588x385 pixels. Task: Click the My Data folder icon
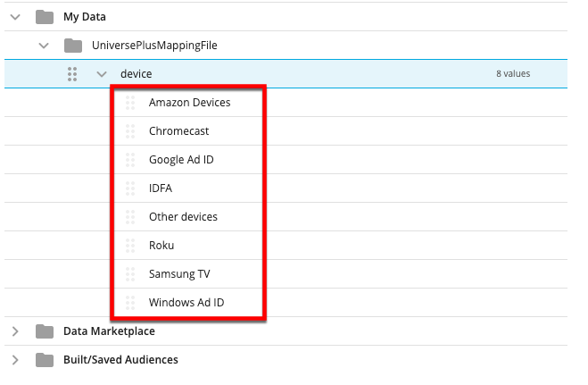[x=45, y=17]
